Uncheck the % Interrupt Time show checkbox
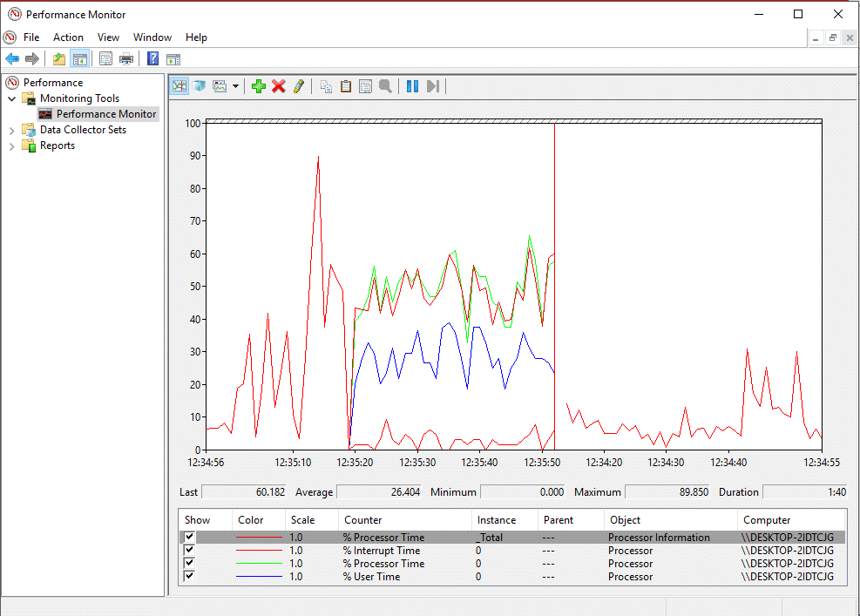Screen dimensions: 860x616 click(189, 551)
